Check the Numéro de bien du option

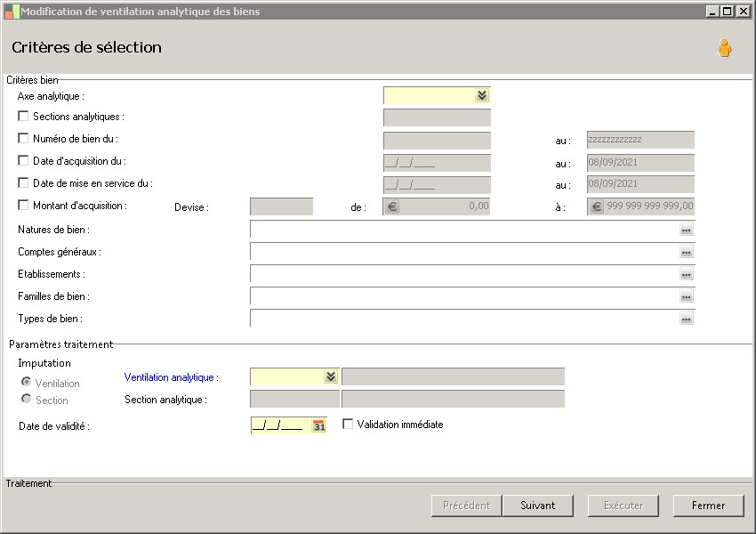(23, 138)
